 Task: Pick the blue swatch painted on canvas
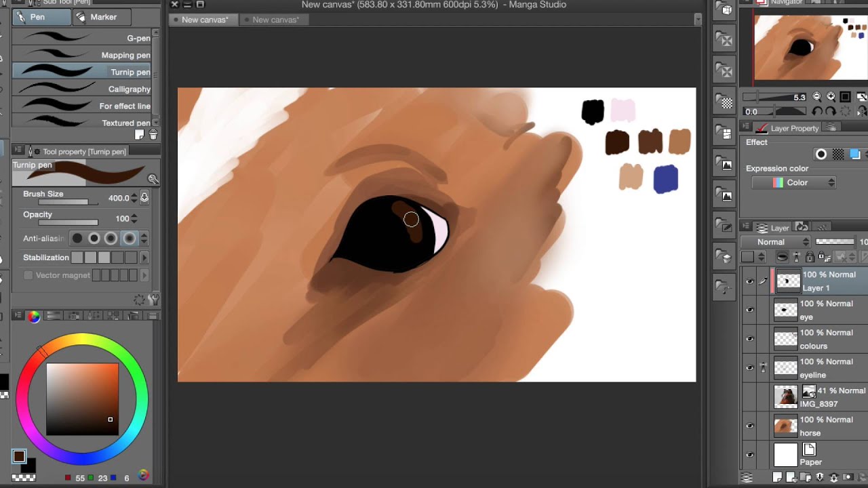665,180
